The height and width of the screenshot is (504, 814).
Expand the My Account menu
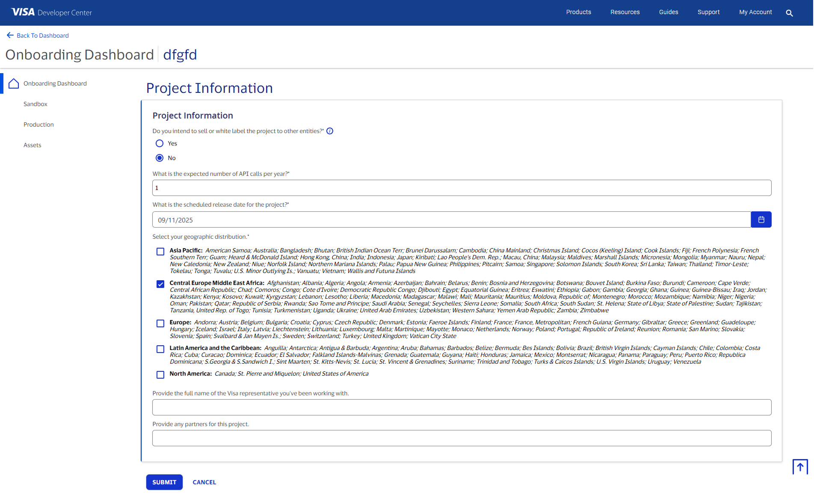[x=755, y=12]
